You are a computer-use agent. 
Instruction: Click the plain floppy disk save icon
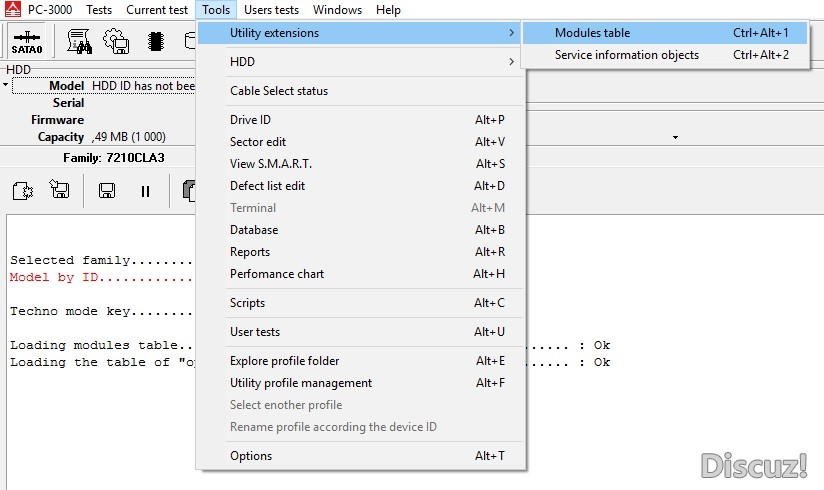coord(107,191)
